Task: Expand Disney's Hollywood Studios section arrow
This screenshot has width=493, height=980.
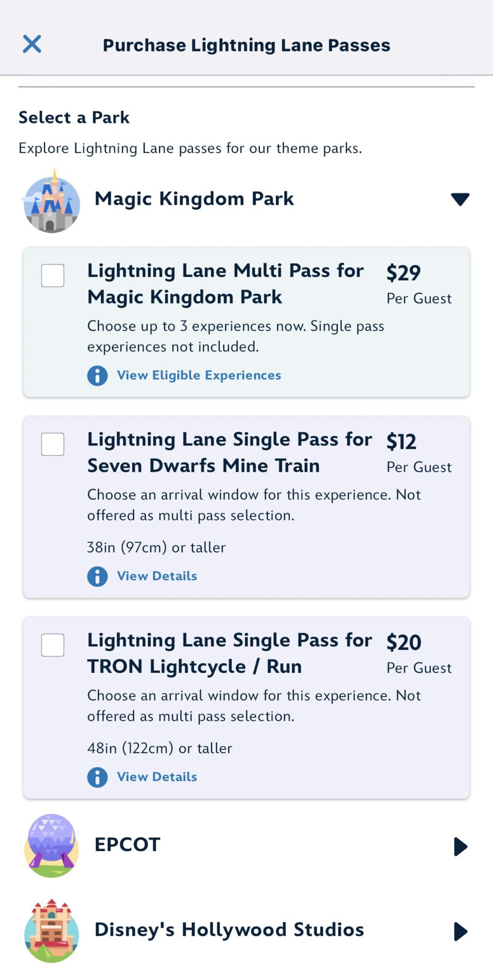Action: pos(460,931)
